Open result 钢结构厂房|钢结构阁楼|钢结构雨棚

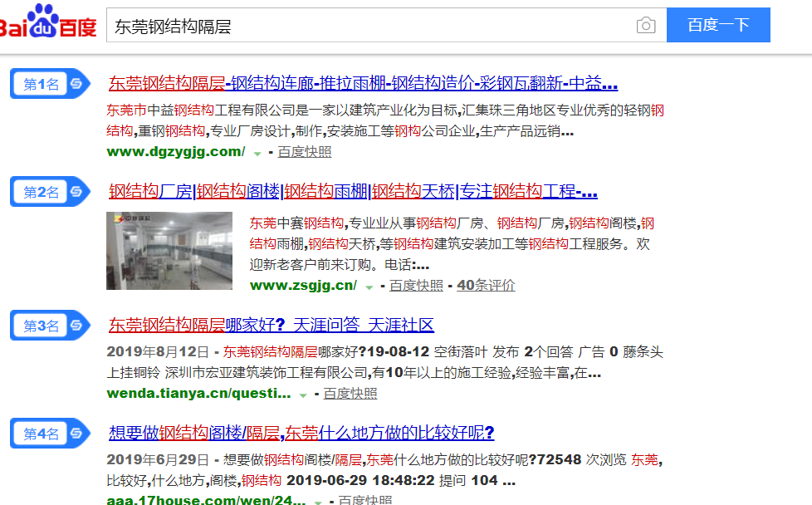[x=353, y=192]
